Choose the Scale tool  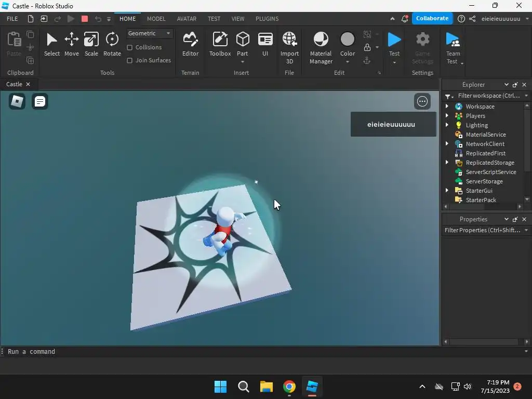coord(91,44)
